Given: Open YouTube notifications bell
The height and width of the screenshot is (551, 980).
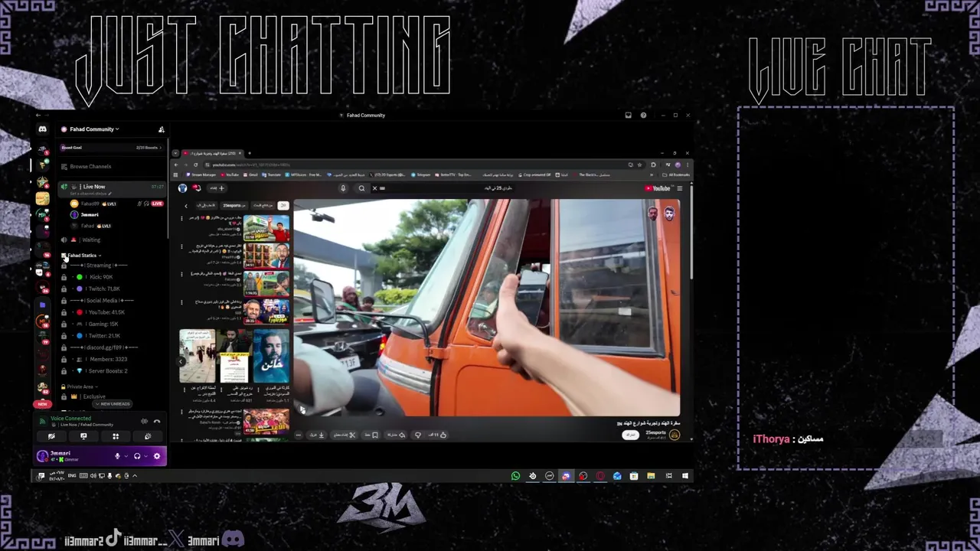Looking at the screenshot, I should (197, 188).
